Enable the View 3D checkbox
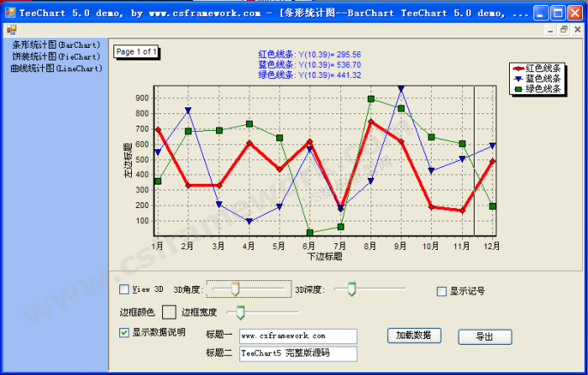The width and height of the screenshot is (588, 375). pyautogui.click(x=124, y=289)
